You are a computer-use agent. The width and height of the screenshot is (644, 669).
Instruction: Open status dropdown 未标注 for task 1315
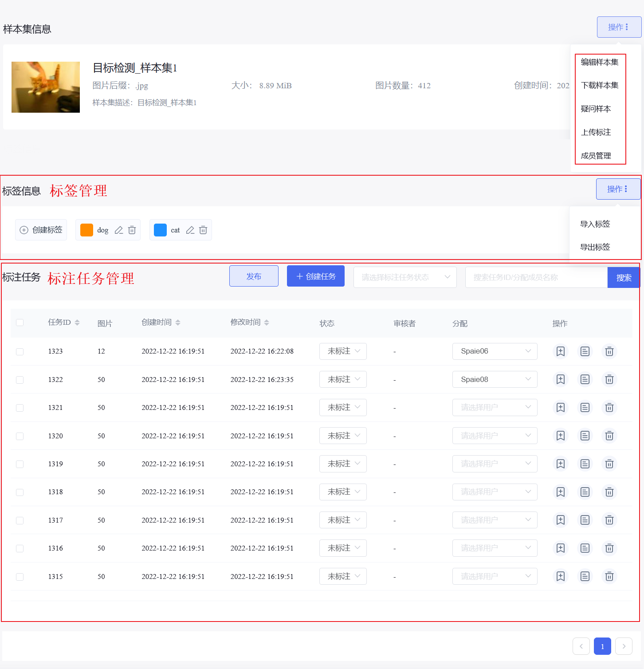coord(343,576)
